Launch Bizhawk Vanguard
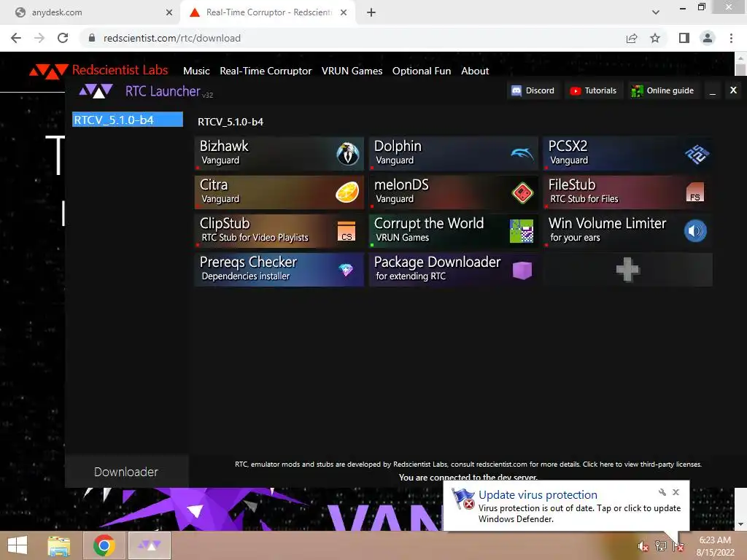The width and height of the screenshot is (747, 560). point(279,153)
